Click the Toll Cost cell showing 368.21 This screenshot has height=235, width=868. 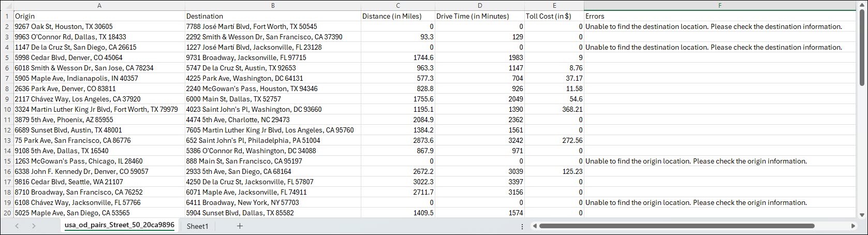pyautogui.click(x=554, y=109)
